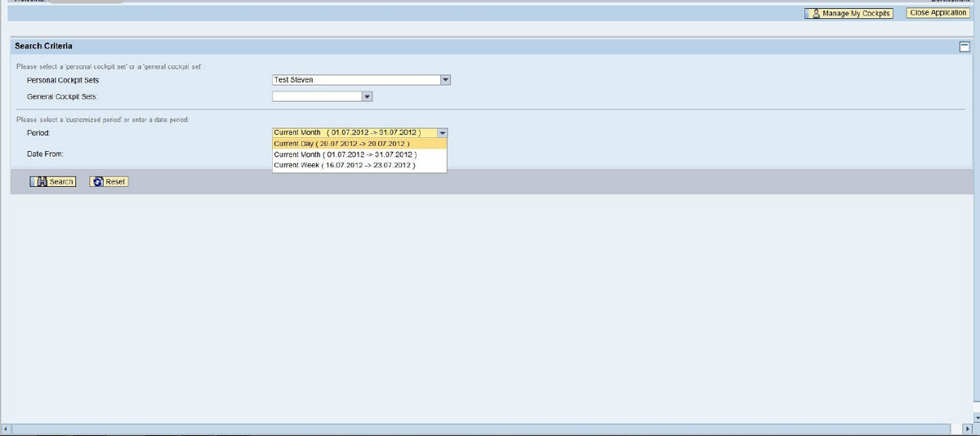
Task: Open the Personal Cockpit Sets dropdown arrow
Action: click(445, 80)
